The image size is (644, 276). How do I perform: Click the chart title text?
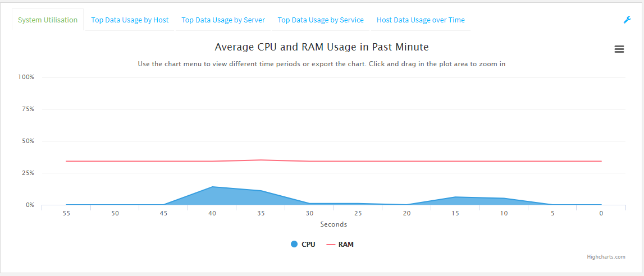[x=322, y=47]
